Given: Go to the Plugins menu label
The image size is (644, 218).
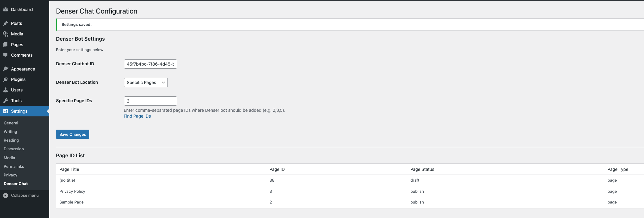Looking at the screenshot, I should pos(18,79).
